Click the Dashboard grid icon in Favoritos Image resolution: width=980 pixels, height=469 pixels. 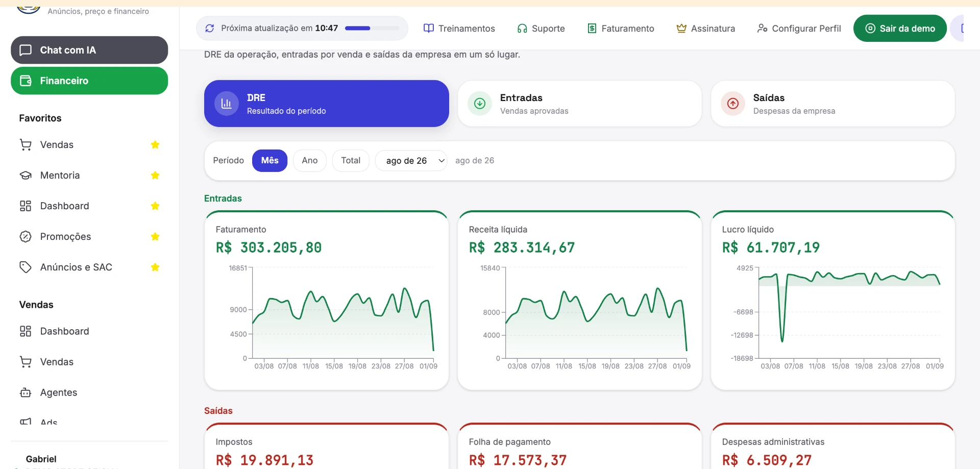pos(26,206)
